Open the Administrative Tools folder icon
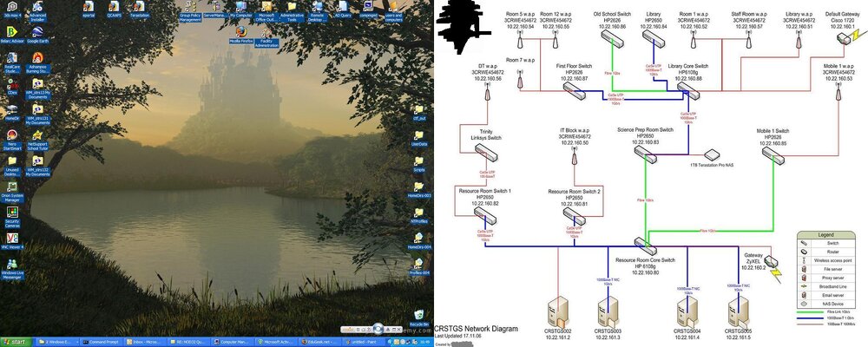The width and height of the screenshot is (868, 347). (x=292, y=11)
